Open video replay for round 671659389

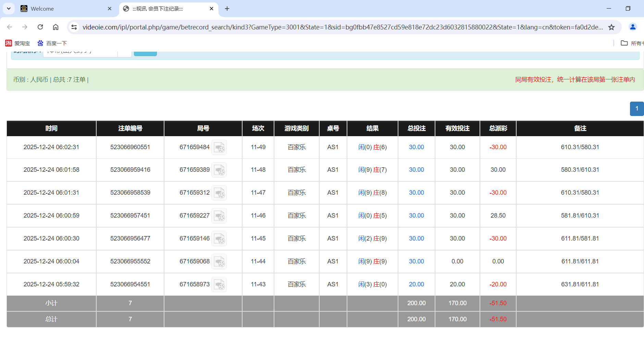click(219, 170)
